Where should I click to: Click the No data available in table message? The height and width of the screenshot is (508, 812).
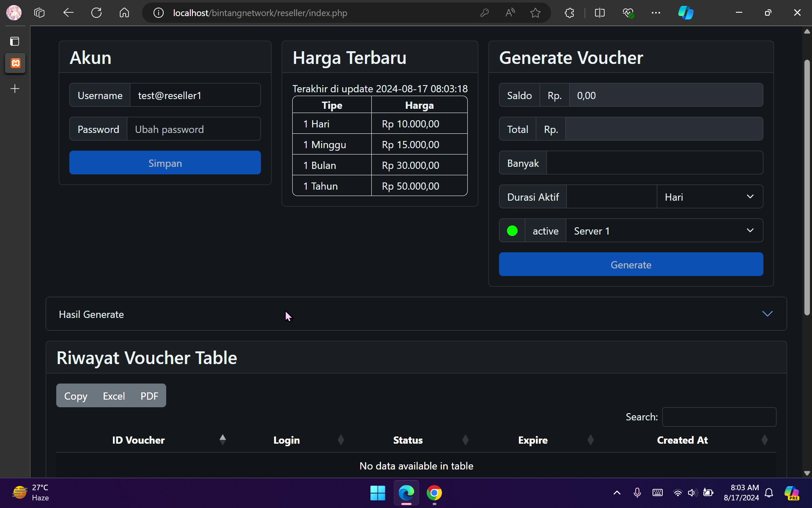pos(416,466)
